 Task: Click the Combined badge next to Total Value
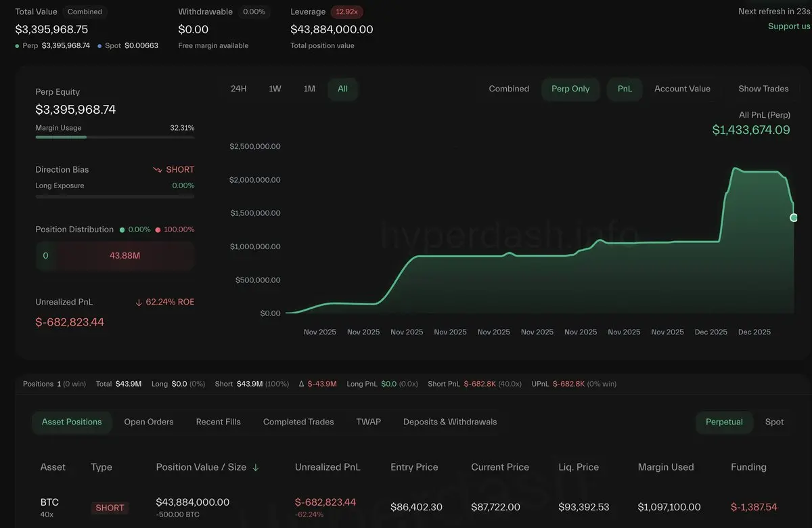click(x=85, y=12)
